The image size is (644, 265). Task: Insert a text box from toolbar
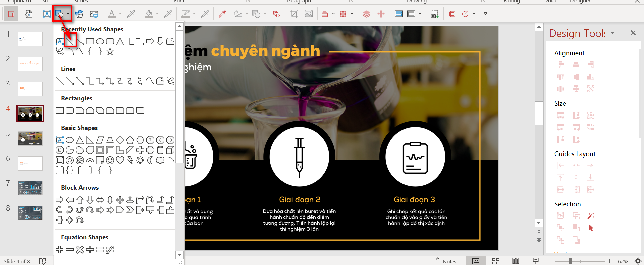pyautogui.click(x=47, y=14)
